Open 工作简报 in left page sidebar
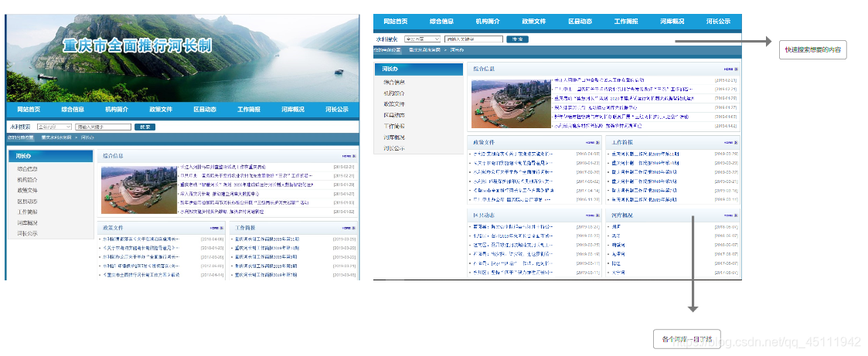 point(27,212)
